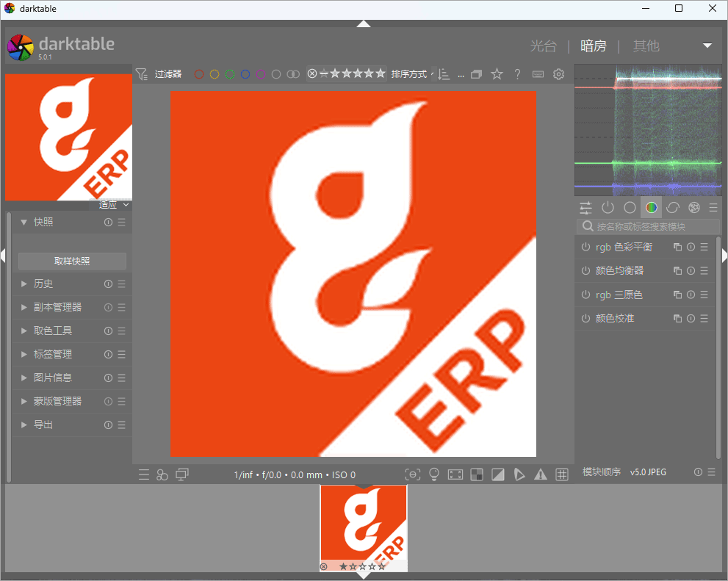Expand the 历史 panel

[x=43, y=284]
